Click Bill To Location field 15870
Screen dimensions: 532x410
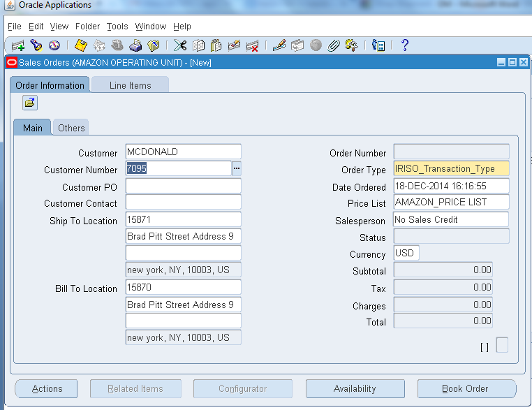click(x=183, y=288)
